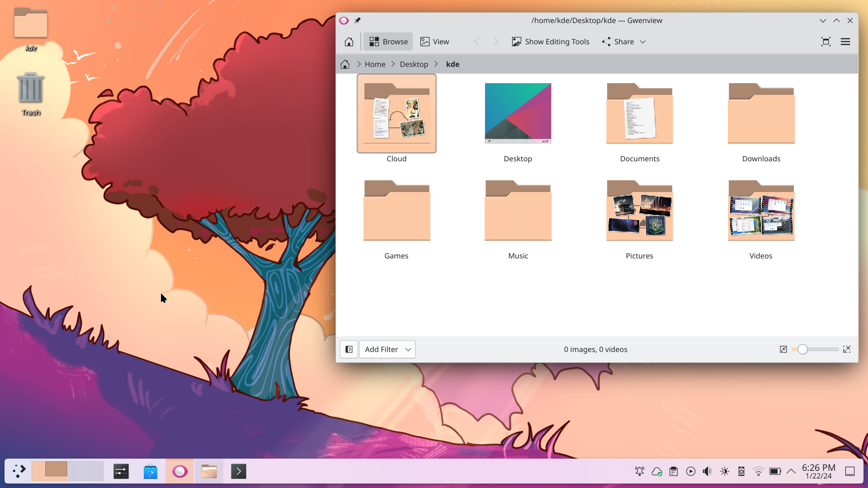
Task: Expand hidden system tray icons arrow
Action: [x=791, y=471]
